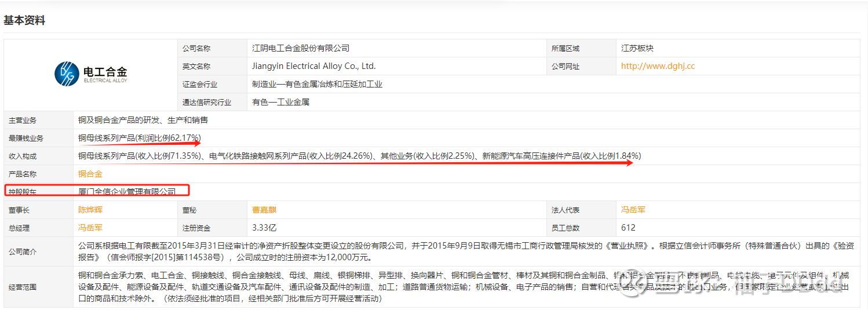The image size is (868, 310).
Task: Click the 通达信研究行业 label cell
Action: pyautogui.click(x=212, y=103)
